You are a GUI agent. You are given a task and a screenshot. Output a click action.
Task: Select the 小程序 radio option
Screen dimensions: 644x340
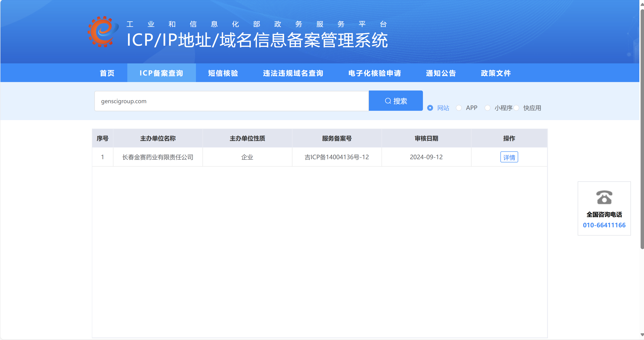coord(488,108)
